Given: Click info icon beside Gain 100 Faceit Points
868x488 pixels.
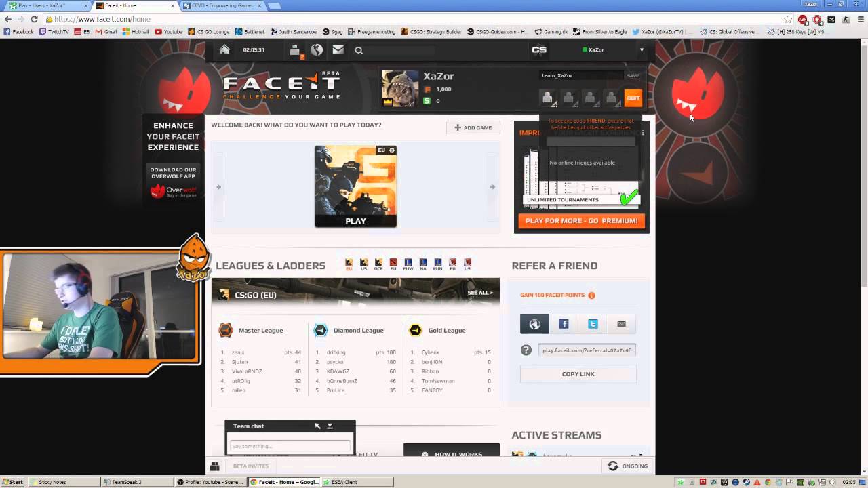Looking at the screenshot, I should [x=591, y=296].
